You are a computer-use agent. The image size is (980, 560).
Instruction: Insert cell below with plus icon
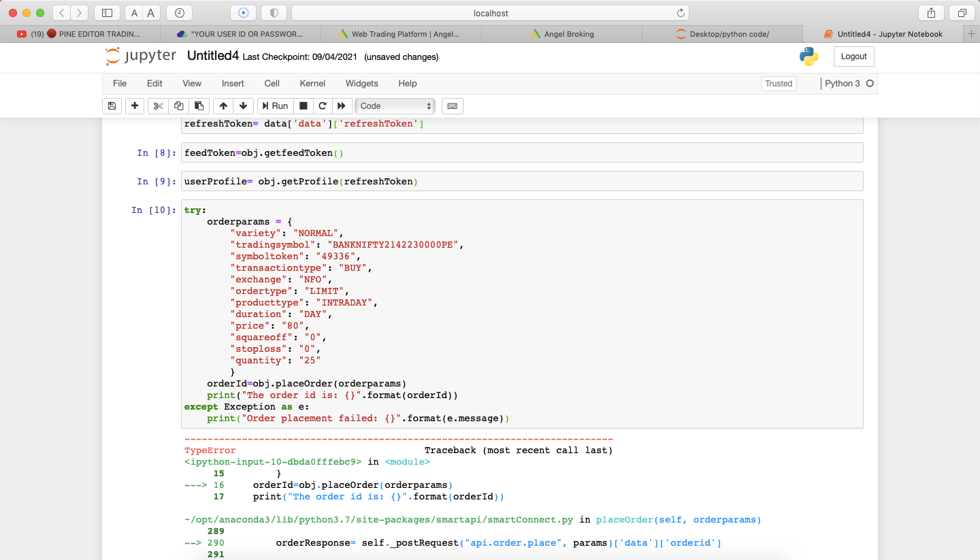[x=135, y=105]
